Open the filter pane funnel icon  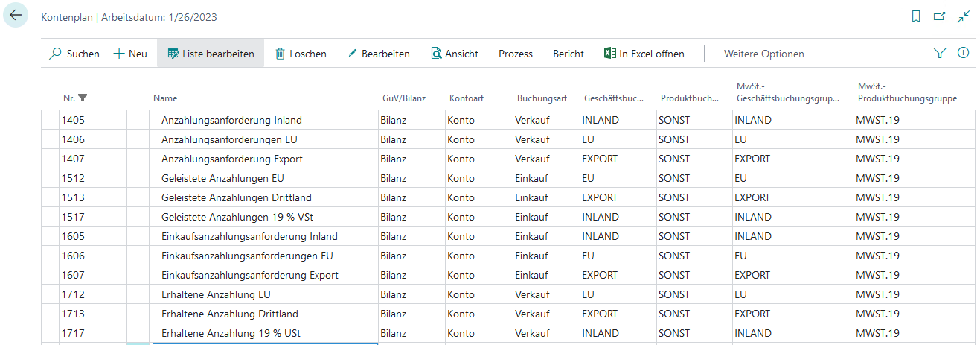[x=940, y=54]
